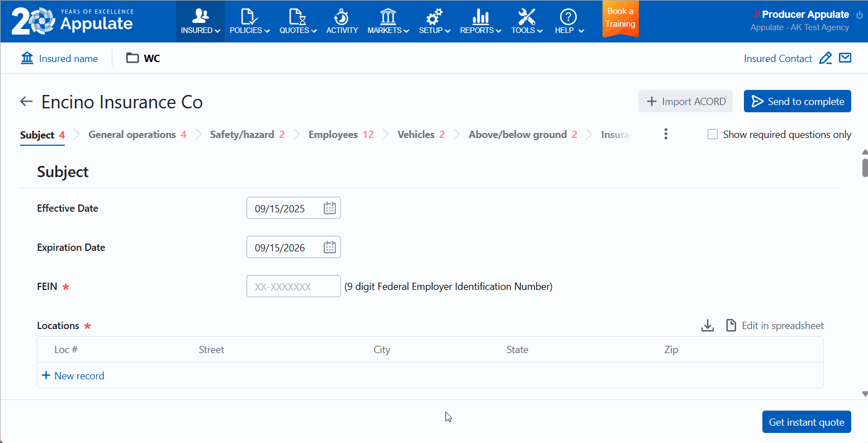
Task: Click the Appulate logo
Action: [x=73, y=21]
